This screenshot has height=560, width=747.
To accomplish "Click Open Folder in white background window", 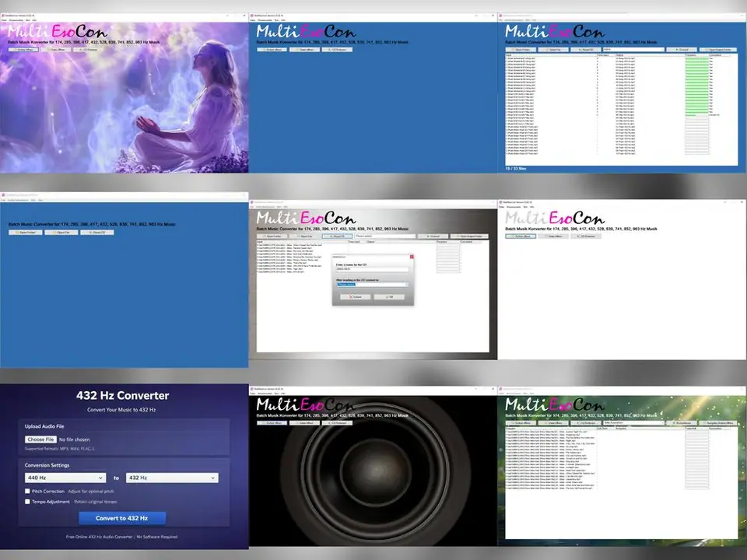I will pos(521,236).
